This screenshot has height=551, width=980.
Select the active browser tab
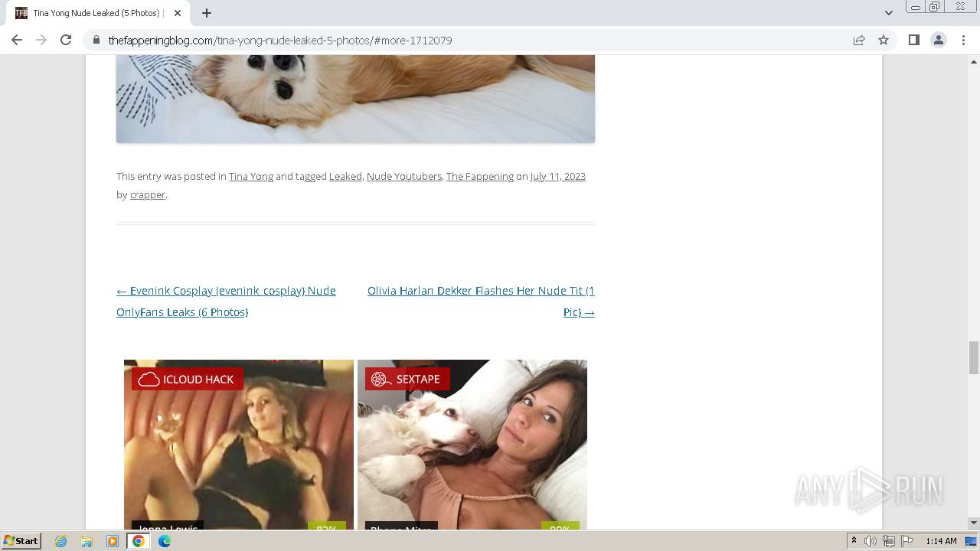pyautogui.click(x=98, y=13)
